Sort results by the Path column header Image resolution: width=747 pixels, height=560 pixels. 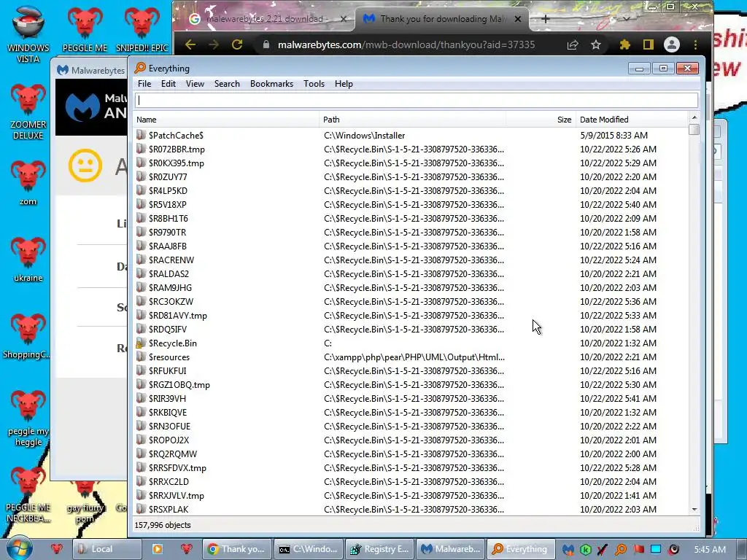[412, 120]
